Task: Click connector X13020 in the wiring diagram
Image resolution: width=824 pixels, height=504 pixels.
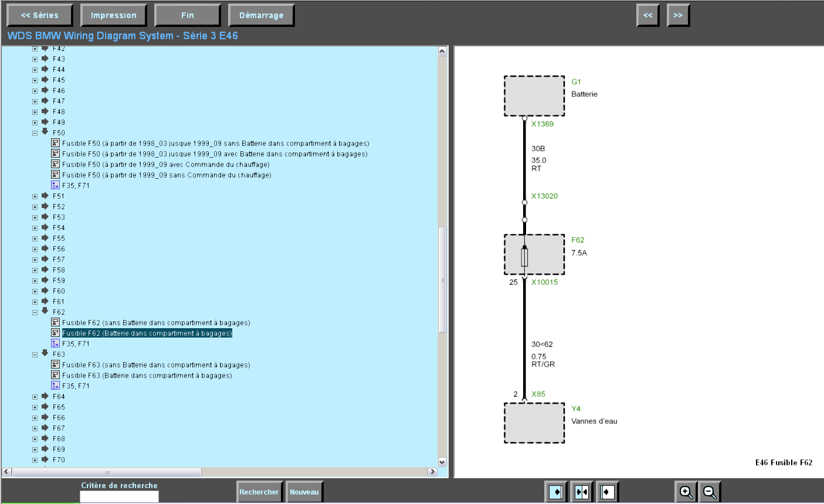Action: point(545,196)
